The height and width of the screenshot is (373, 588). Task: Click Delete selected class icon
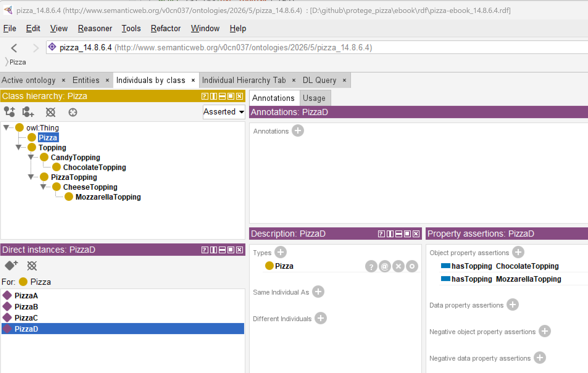51,112
